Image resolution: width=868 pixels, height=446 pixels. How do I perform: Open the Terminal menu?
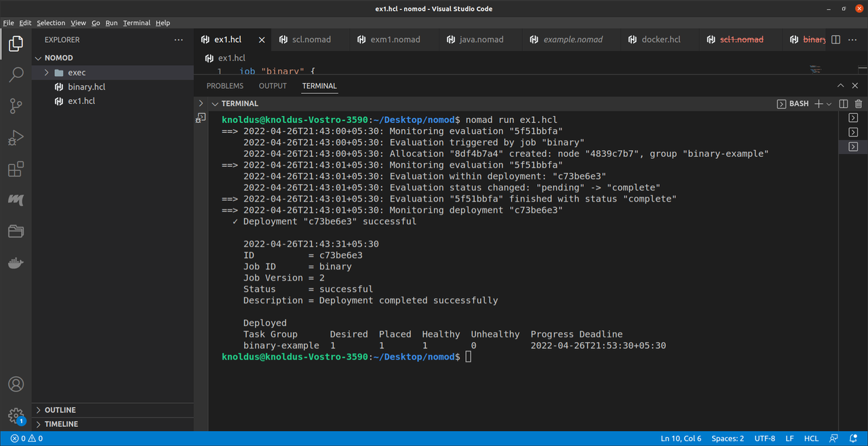click(137, 23)
